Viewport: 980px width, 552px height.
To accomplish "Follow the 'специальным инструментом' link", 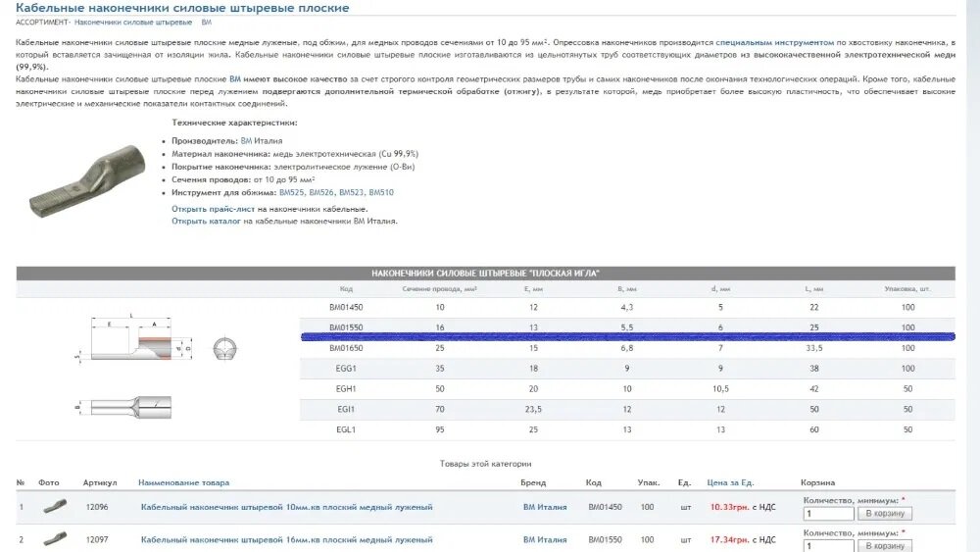I will 774,43.
